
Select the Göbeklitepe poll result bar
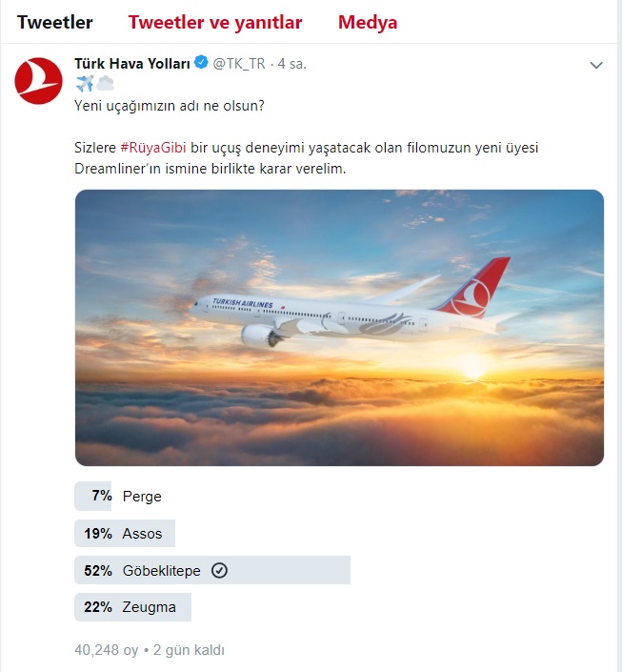pos(212,570)
